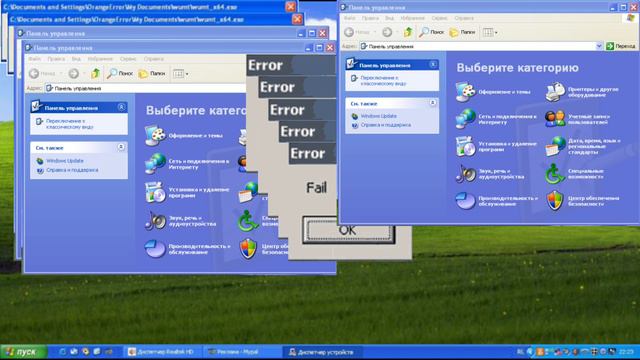This screenshot has height=360, width=640.
Task: Open Дата, время, язык icon in right window
Action: (555, 146)
